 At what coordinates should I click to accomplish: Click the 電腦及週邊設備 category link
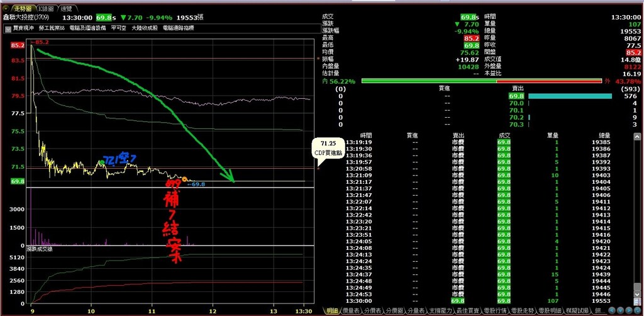[87, 28]
